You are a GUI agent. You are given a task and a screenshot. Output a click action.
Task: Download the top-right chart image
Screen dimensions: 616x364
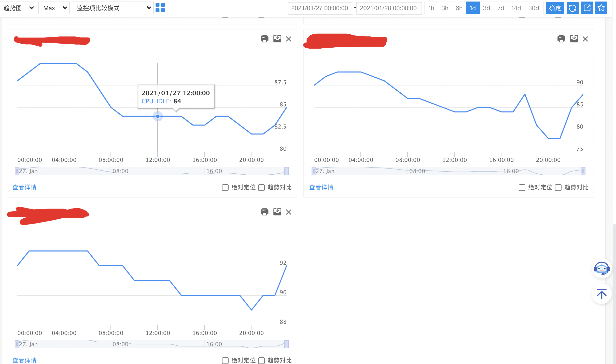[574, 39]
